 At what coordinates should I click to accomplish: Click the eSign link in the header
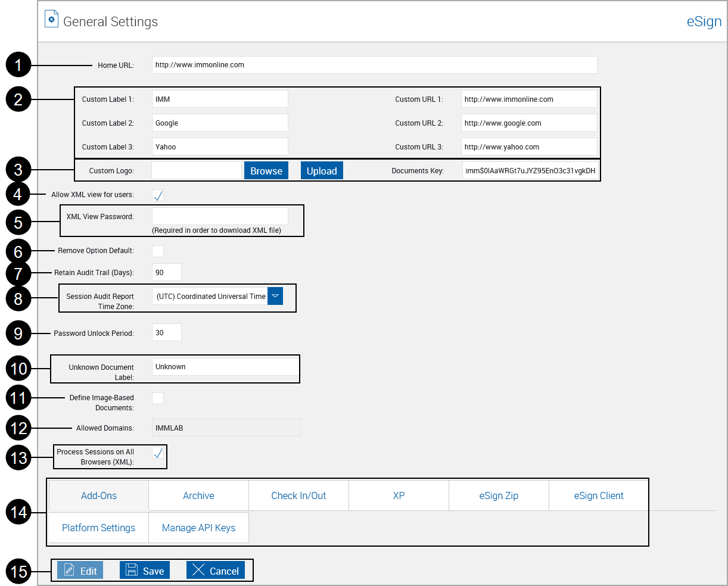point(704,21)
